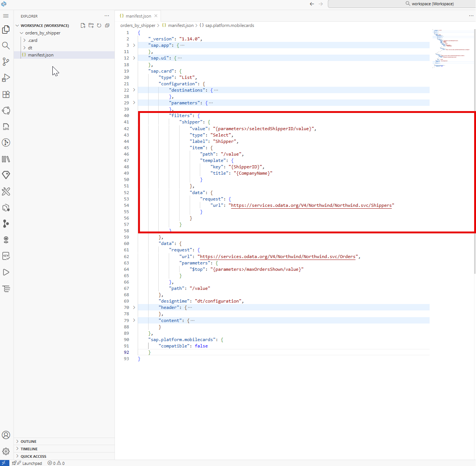Viewport: 476px width, 466px height.
Task: Open the Run and Debug view
Action: click(6, 78)
